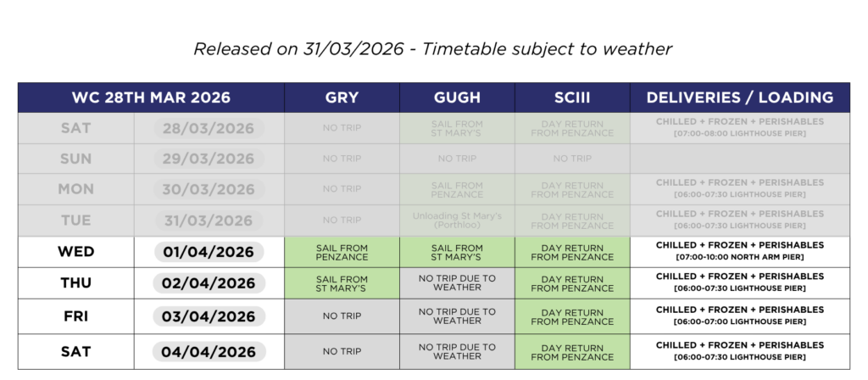Select SCIII Day Return cell for 04/04/2026

(x=572, y=351)
